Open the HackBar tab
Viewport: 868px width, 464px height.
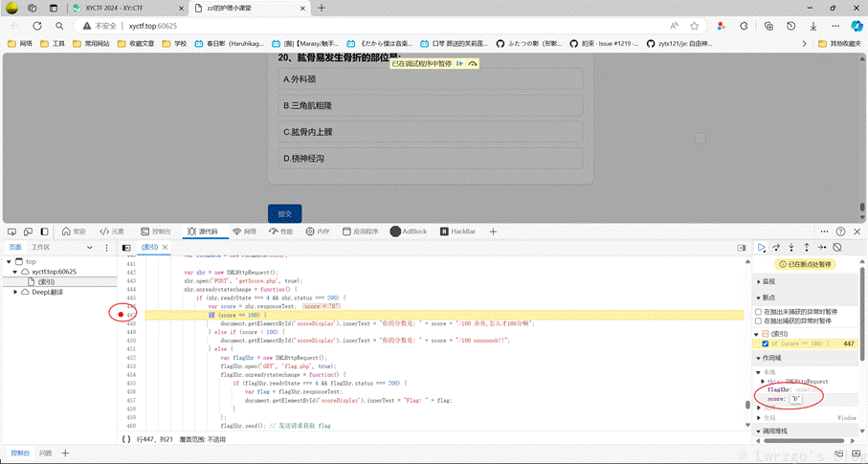click(457, 232)
